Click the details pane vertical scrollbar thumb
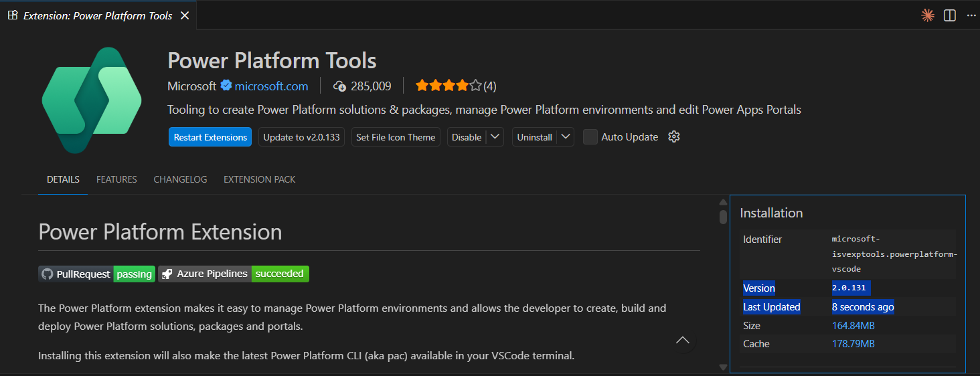Viewport: 980px width, 376px height. [x=723, y=217]
